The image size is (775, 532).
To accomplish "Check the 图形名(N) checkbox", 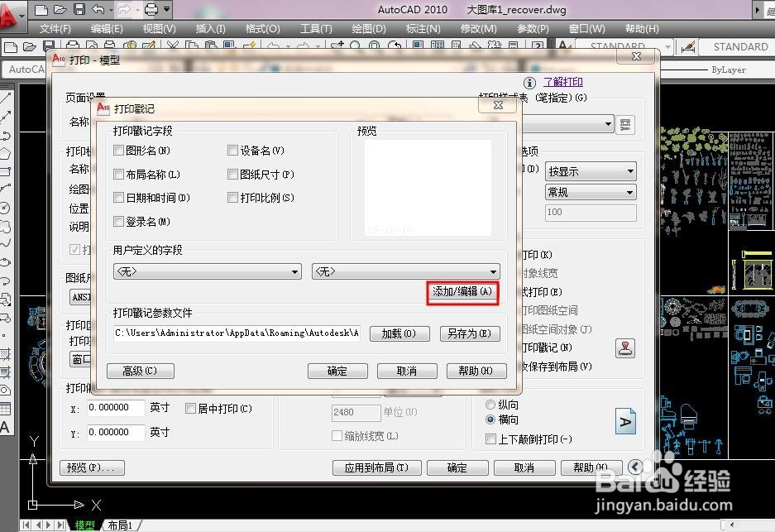I will pos(118,151).
